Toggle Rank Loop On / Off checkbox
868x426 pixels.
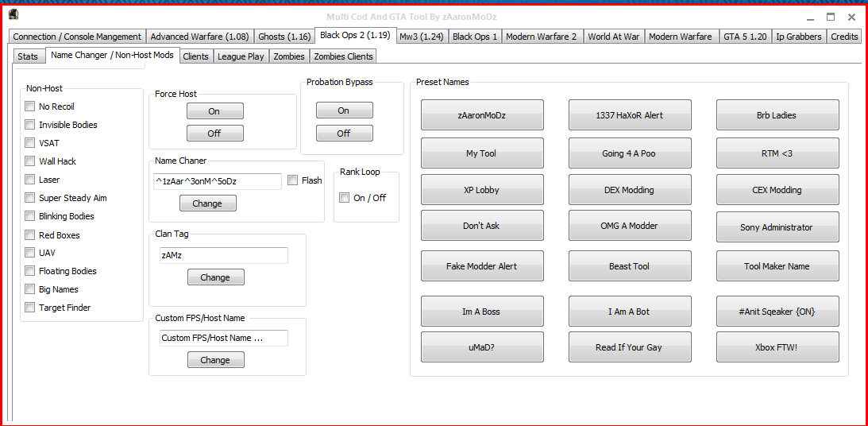345,198
